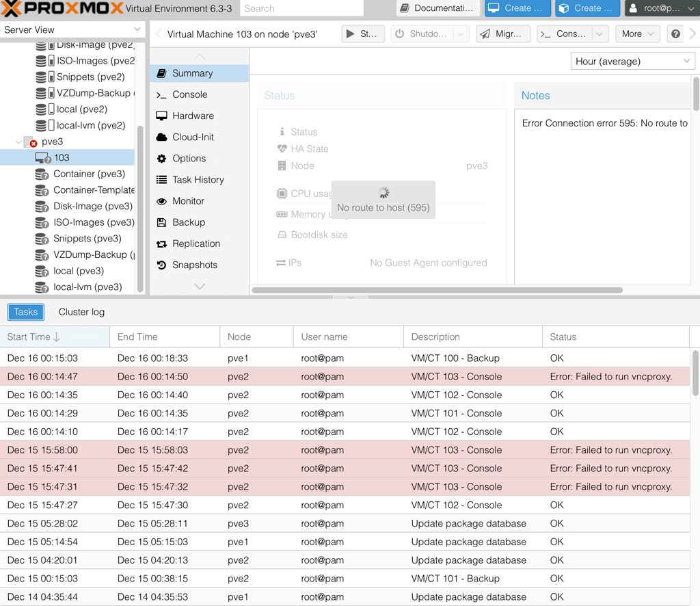
Task: Sort by User name column header
Action: point(349,337)
